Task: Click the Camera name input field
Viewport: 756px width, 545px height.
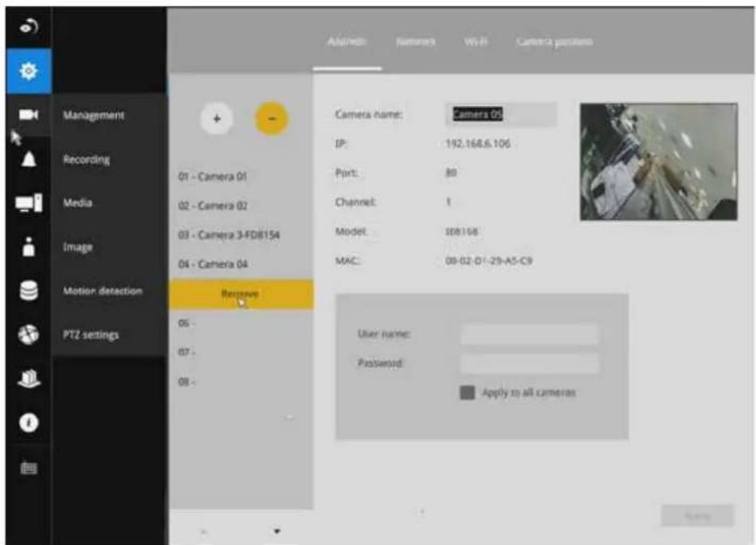Action: tap(501, 114)
